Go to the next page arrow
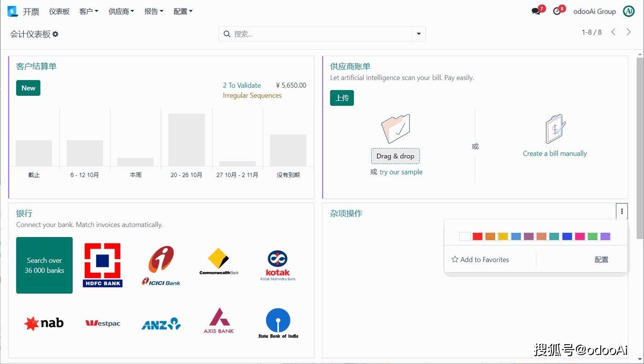The height and width of the screenshot is (364, 644). [629, 32]
